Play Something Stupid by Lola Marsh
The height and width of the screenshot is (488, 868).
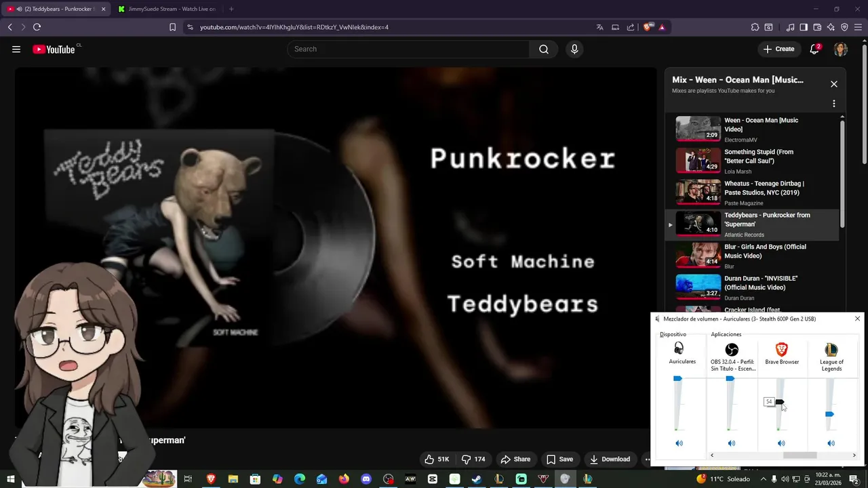[x=752, y=161]
